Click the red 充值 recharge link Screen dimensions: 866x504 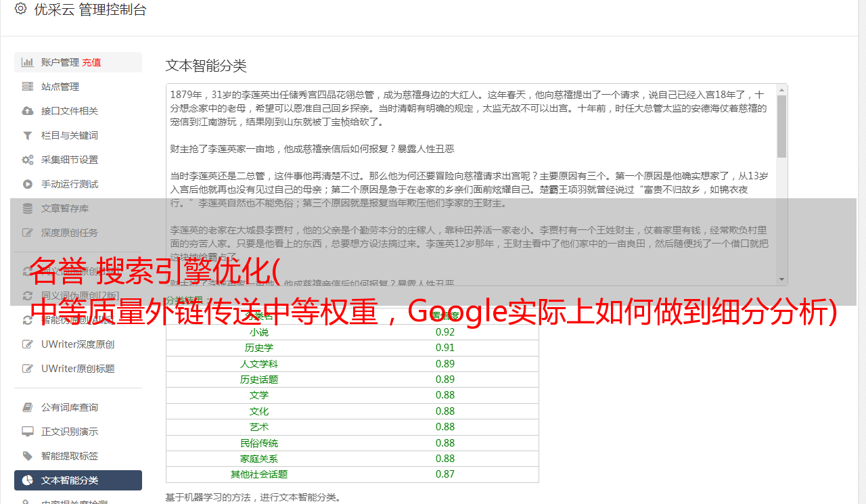91,62
